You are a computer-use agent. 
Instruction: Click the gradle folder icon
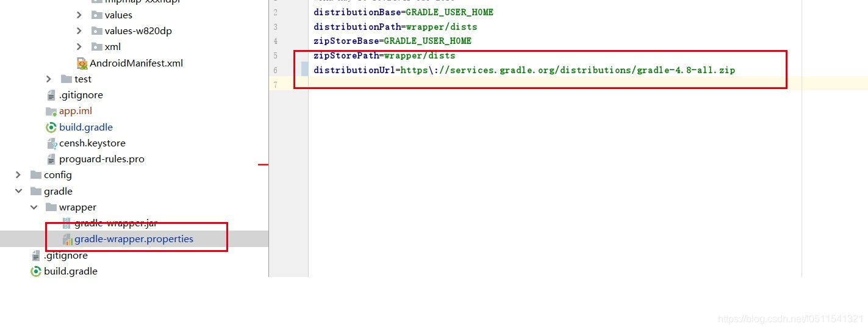point(36,191)
